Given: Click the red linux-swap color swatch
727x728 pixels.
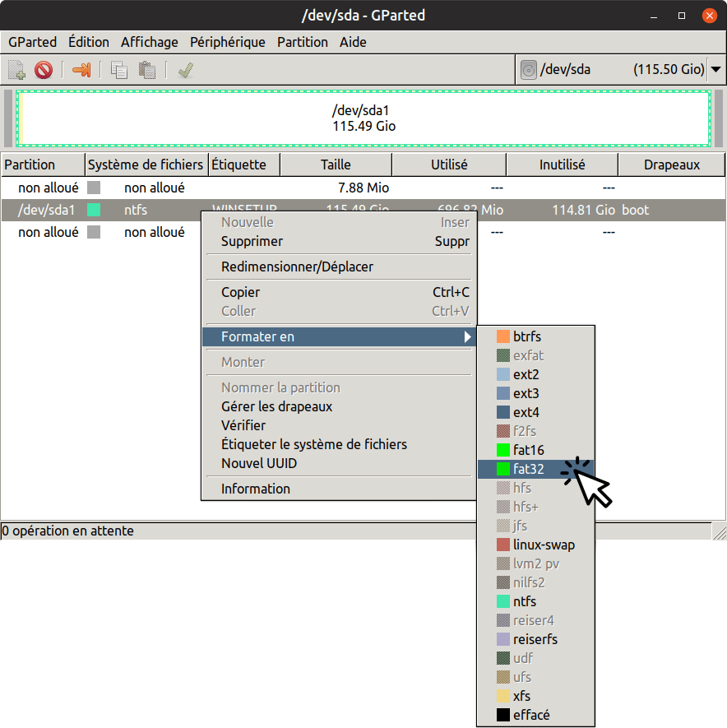Looking at the screenshot, I should 503,545.
